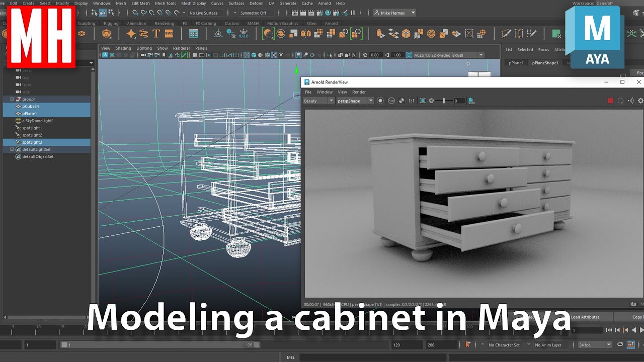This screenshot has height=362, width=644.
Task: Open the perspShape camera dropdown
Action: pos(355,101)
